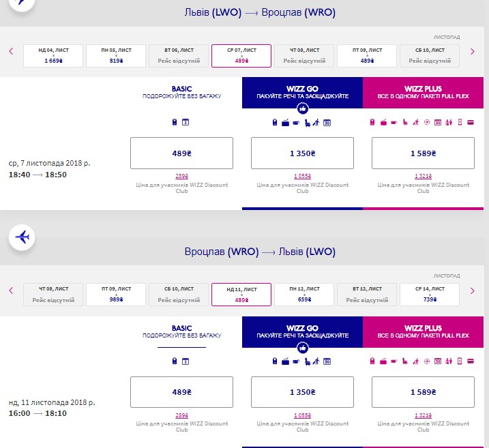Click the calendar icon under outbound BASIC
The width and height of the screenshot is (489, 448).
pos(186,122)
